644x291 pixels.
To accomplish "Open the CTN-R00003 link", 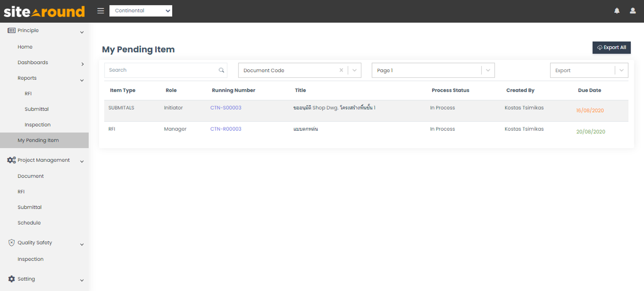I will coord(226,129).
